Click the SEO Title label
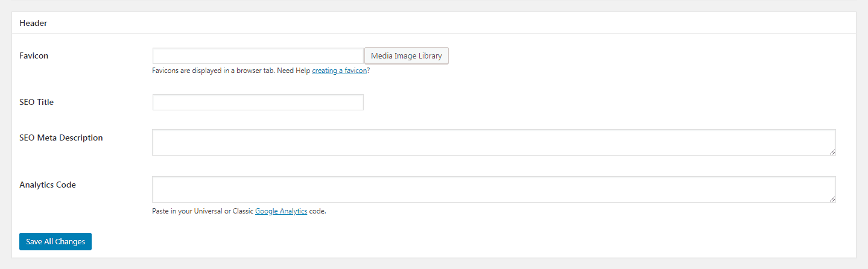 pos(36,102)
